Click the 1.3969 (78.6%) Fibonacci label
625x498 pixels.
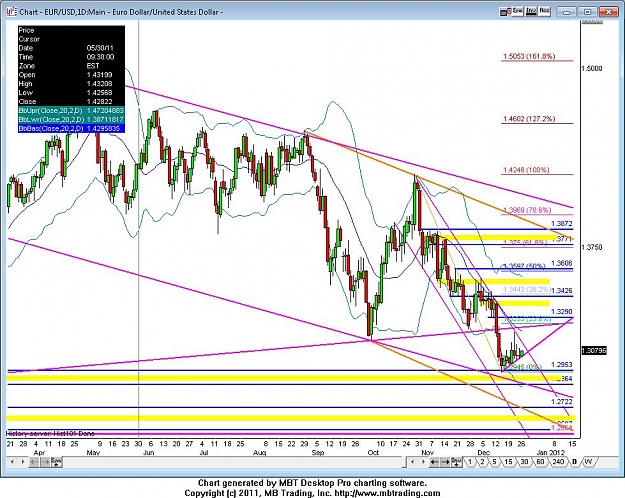pos(527,210)
